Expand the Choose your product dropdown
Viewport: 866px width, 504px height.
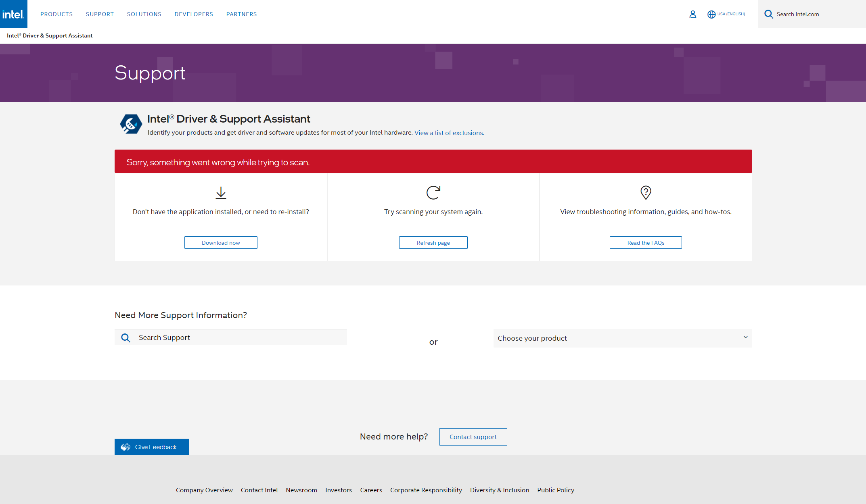pyautogui.click(x=622, y=338)
